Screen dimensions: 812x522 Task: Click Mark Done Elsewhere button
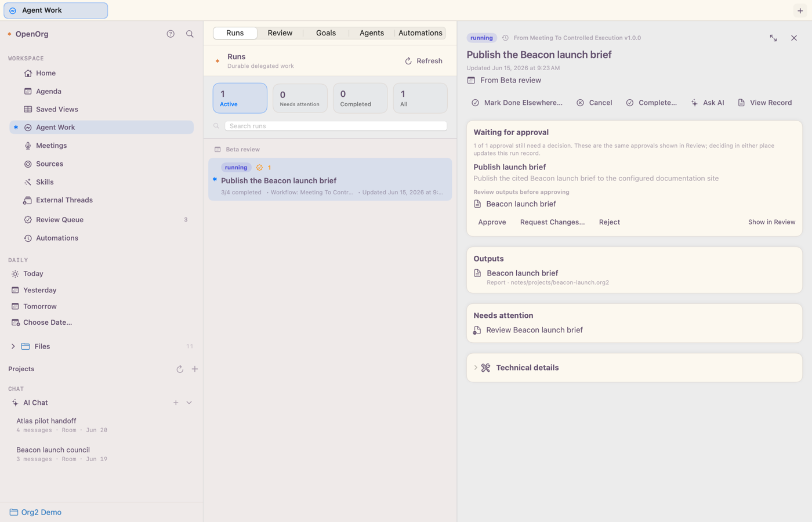click(x=517, y=103)
